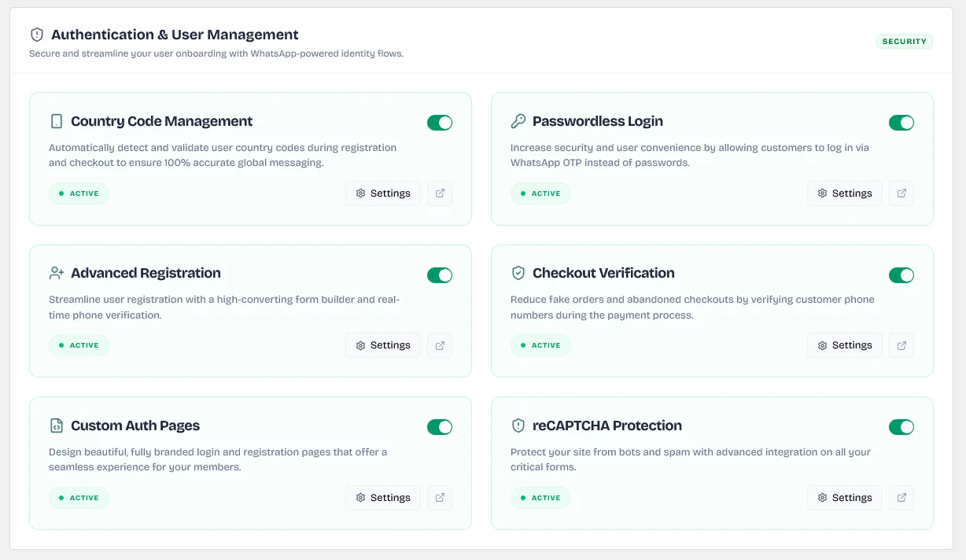Click the Advanced Registration title
The height and width of the screenshot is (560, 966).
(146, 273)
